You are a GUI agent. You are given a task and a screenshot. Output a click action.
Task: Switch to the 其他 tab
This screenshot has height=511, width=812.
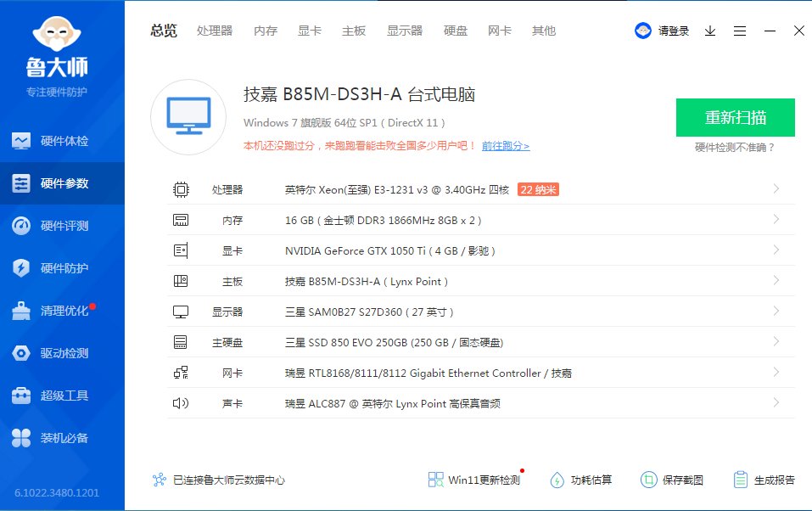tap(544, 31)
